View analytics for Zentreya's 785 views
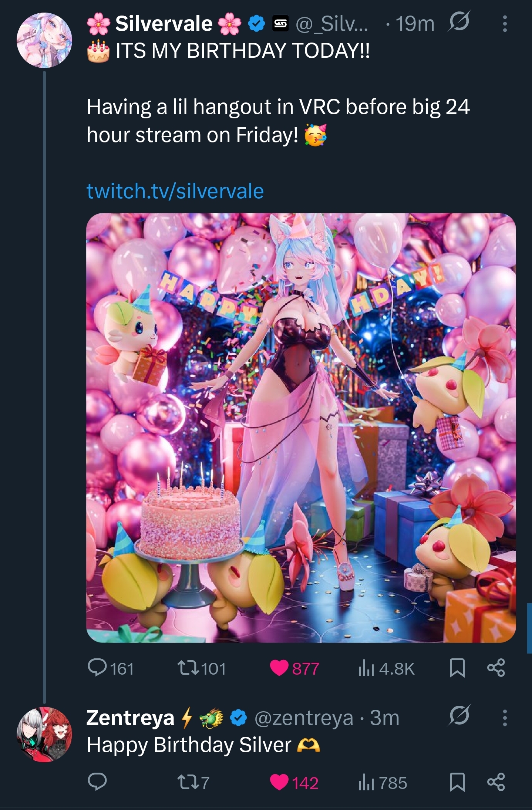This screenshot has width=532, height=810. point(366,782)
